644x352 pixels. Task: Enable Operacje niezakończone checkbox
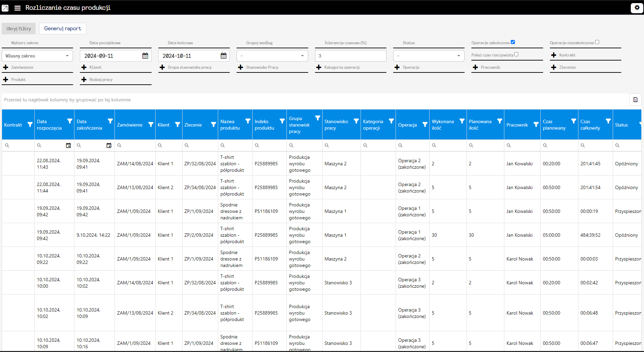(597, 42)
